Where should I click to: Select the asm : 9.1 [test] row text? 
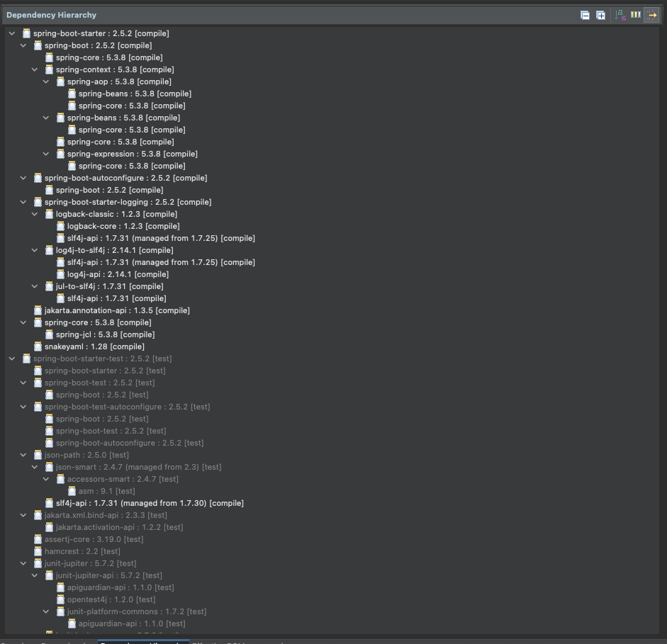point(107,492)
